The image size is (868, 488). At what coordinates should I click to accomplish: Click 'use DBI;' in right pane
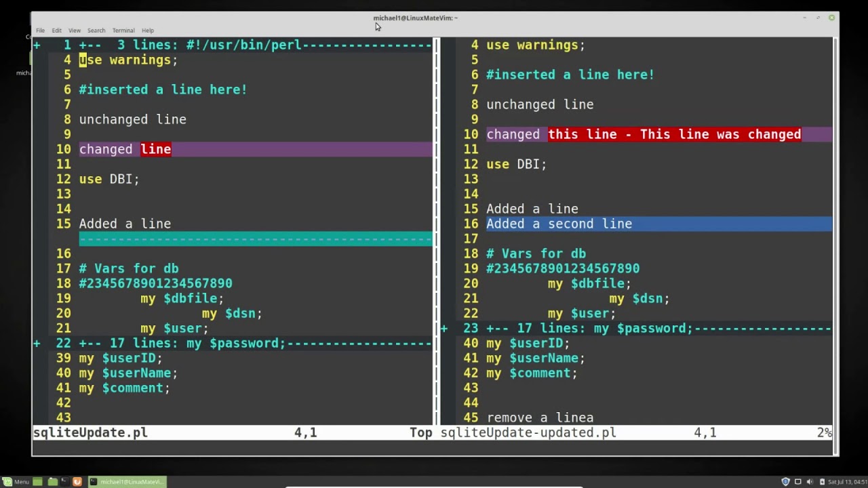pos(517,165)
